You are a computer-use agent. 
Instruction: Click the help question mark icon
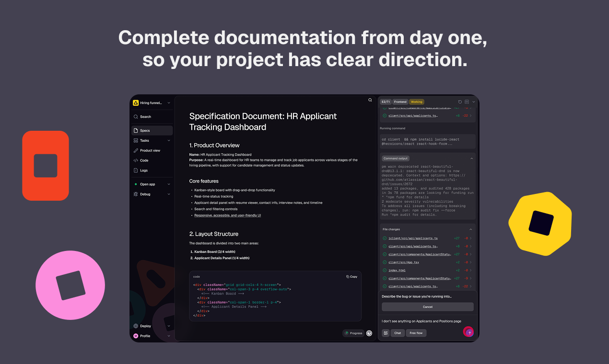pos(369,333)
